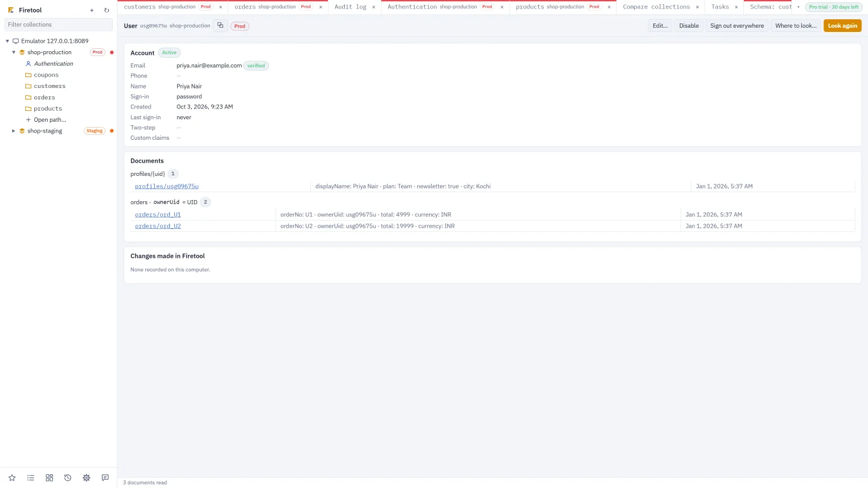This screenshot has width=868, height=488.
Task: Open the tab overflow dropdown arrow
Action: (x=798, y=7)
